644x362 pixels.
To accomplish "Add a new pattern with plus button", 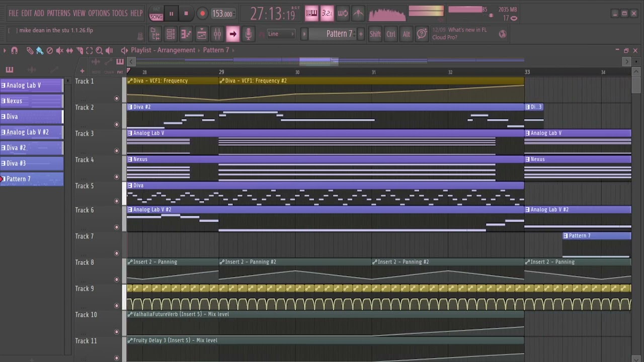I will click(x=361, y=34).
